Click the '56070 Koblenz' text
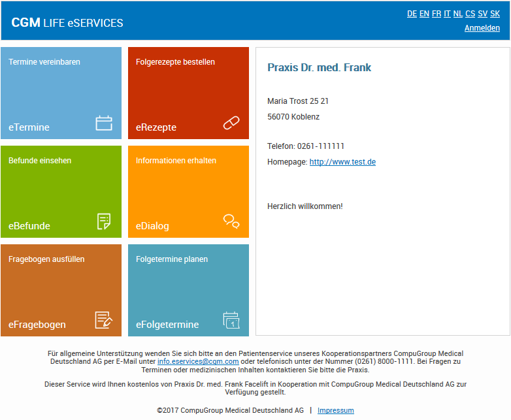Screen dimensions: 511x420 [293, 117]
